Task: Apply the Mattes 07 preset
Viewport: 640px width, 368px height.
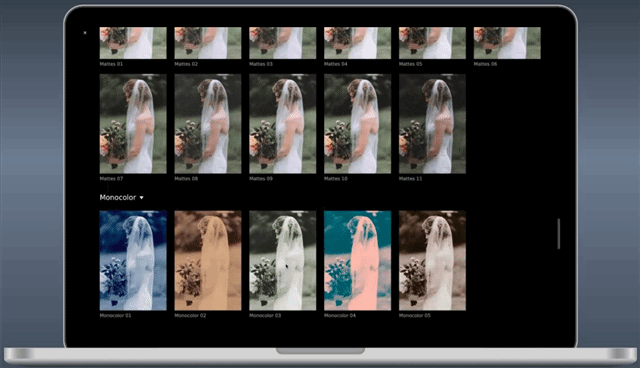Action: coord(133,124)
